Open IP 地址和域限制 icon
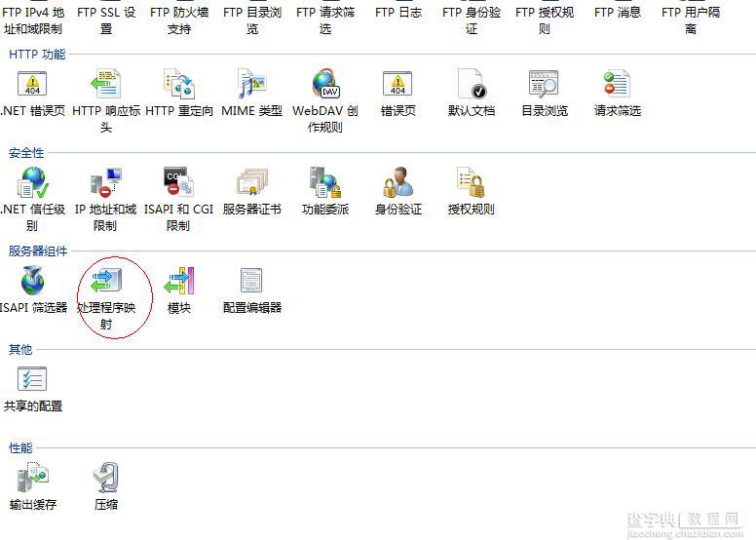 pyautogui.click(x=105, y=182)
